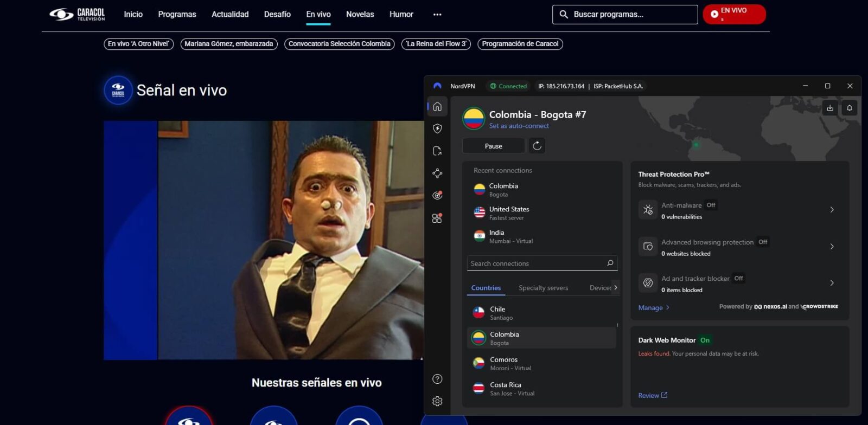This screenshot has width=868, height=425.
Task: Open Manage threat protection link
Action: (654, 307)
